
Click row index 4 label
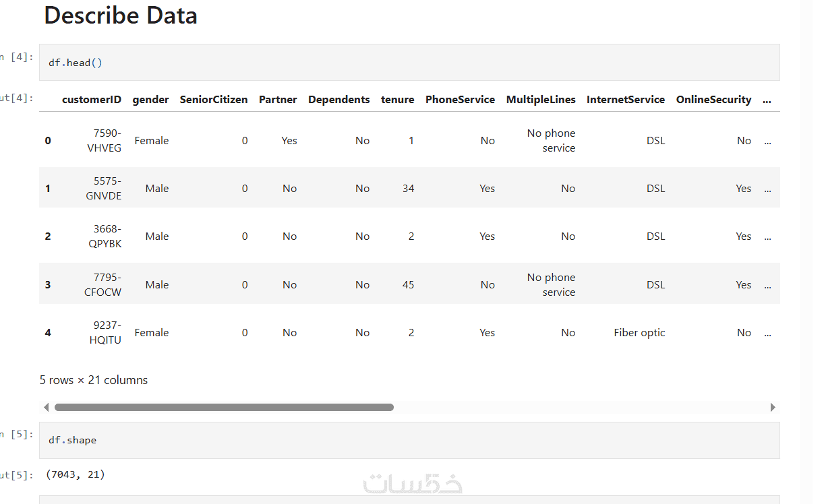48,332
